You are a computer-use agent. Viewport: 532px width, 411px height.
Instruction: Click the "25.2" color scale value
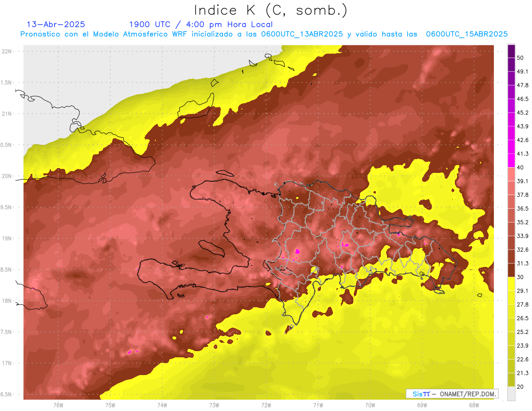point(523,332)
